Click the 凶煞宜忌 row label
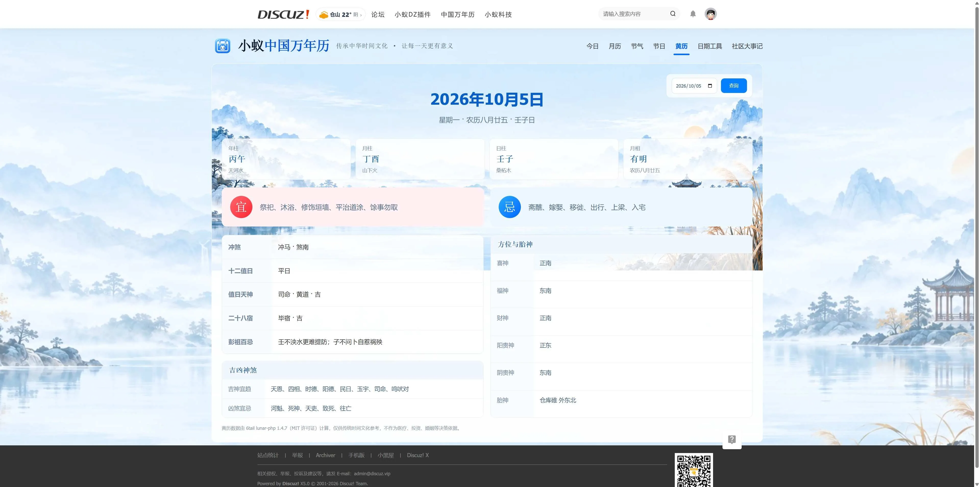 pyautogui.click(x=239, y=408)
